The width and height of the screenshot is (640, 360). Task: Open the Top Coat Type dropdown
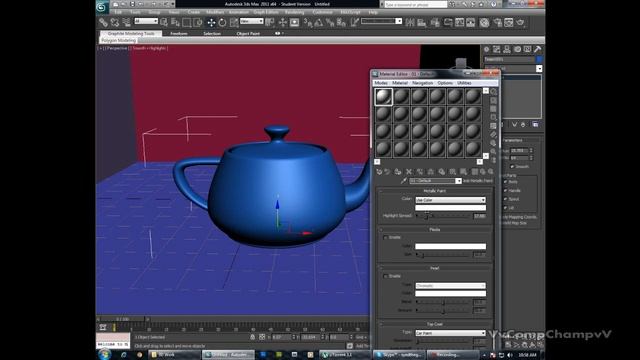click(x=450, y=333)
